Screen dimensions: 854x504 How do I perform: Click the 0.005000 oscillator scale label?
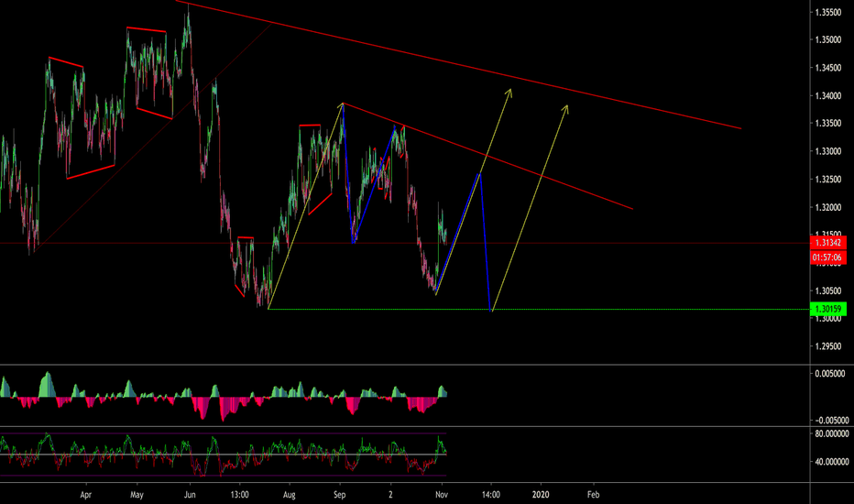click(x=830, y=374)
